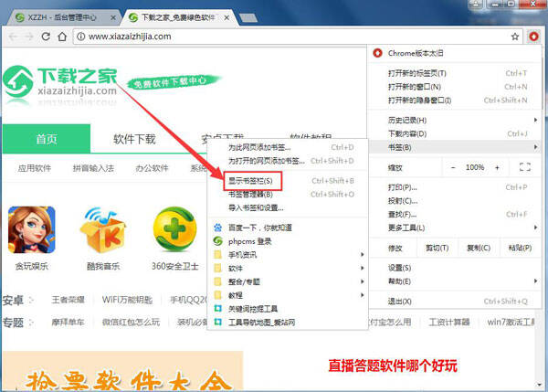Select 打开新的窗口(N) menu item

(x=454, y=87)
